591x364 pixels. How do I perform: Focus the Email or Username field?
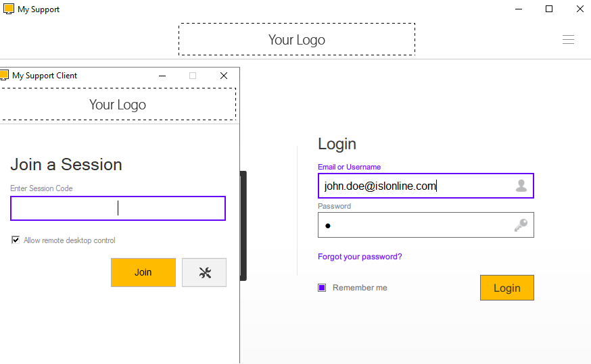(412, 186)
